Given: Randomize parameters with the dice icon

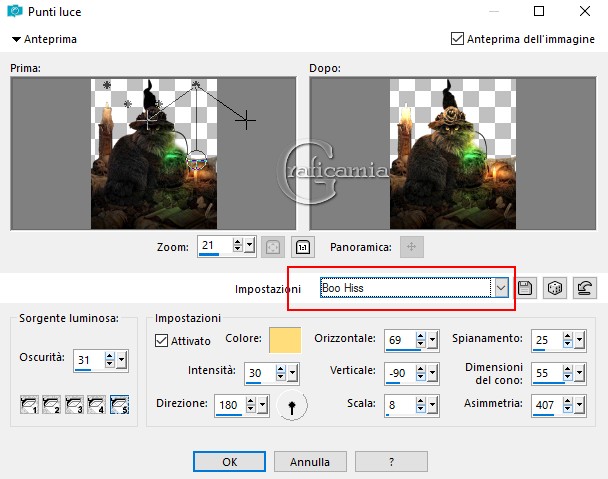Looking at the screenshot, I should (x=555, y=288).
